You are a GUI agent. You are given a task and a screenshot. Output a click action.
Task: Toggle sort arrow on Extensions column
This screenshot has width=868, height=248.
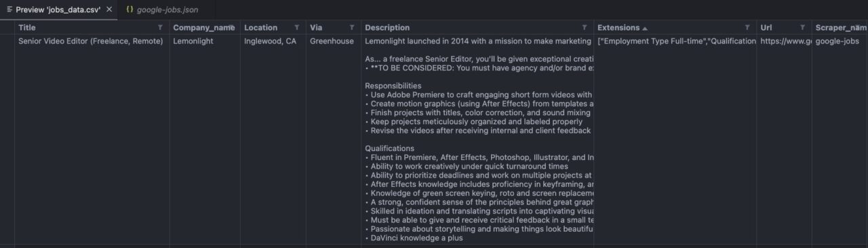tap(645, 28)
